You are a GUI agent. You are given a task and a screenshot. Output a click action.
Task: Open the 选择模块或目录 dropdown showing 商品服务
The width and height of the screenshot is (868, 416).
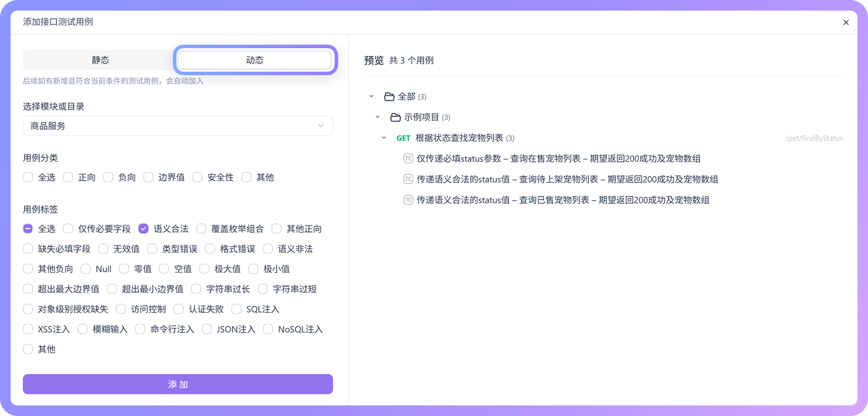pos(178,125)
